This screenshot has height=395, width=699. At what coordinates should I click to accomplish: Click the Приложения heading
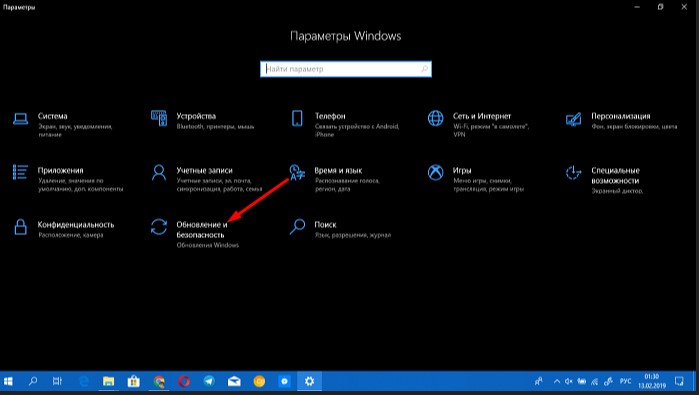pos(60,170)
